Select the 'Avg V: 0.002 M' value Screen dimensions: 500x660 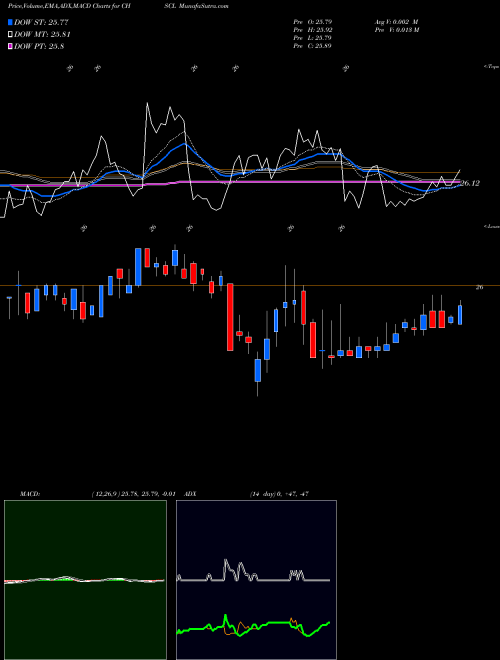[396, 21]
